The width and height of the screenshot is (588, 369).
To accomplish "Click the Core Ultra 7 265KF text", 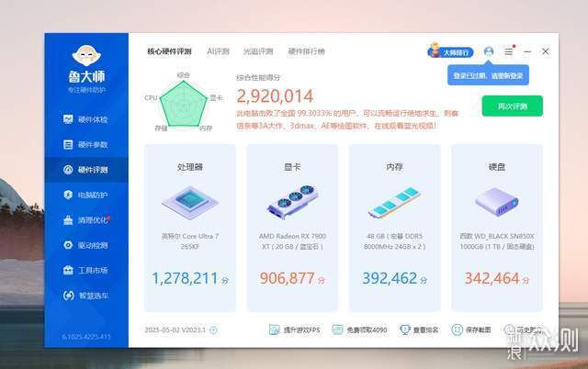I will (x=190, y=241).
